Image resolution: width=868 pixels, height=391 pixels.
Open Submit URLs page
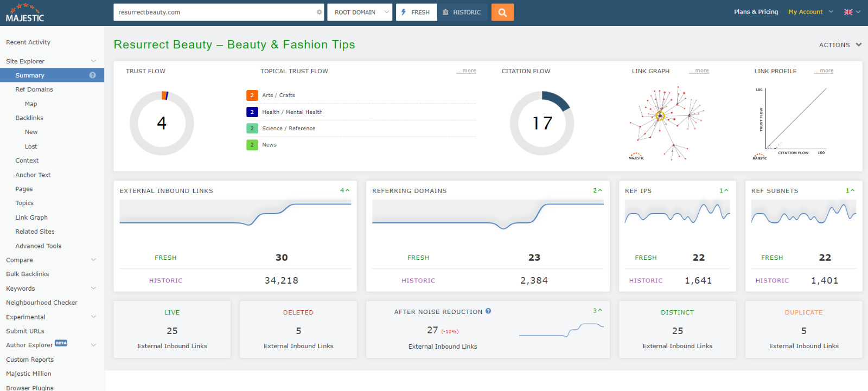(25, 331)
